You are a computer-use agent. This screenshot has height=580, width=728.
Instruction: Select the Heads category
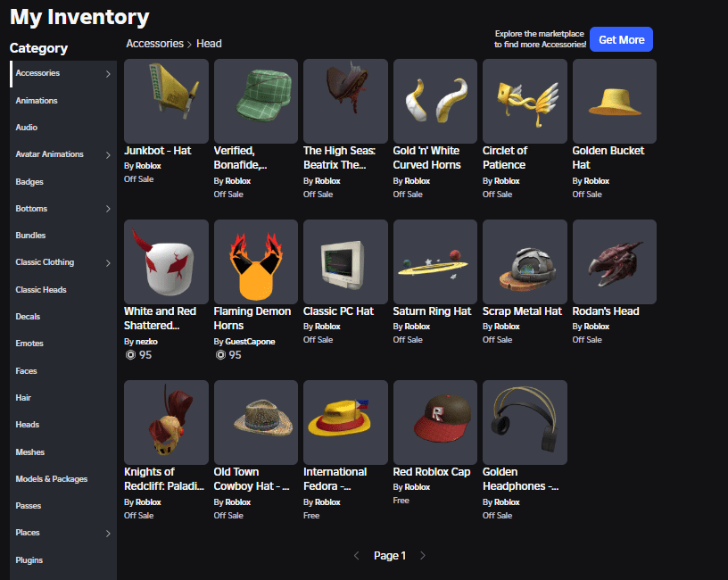[x=63, y=425]
